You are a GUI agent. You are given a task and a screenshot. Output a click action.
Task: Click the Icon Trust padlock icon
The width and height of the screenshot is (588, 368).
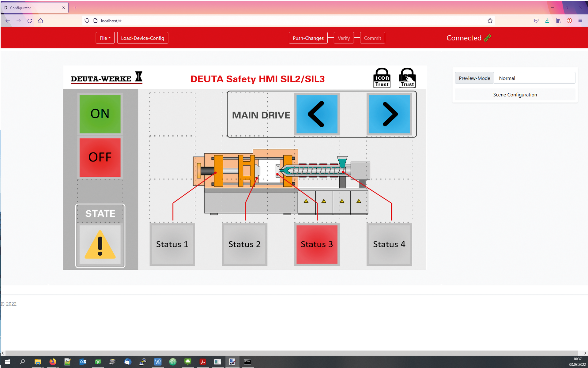(382, 78)
